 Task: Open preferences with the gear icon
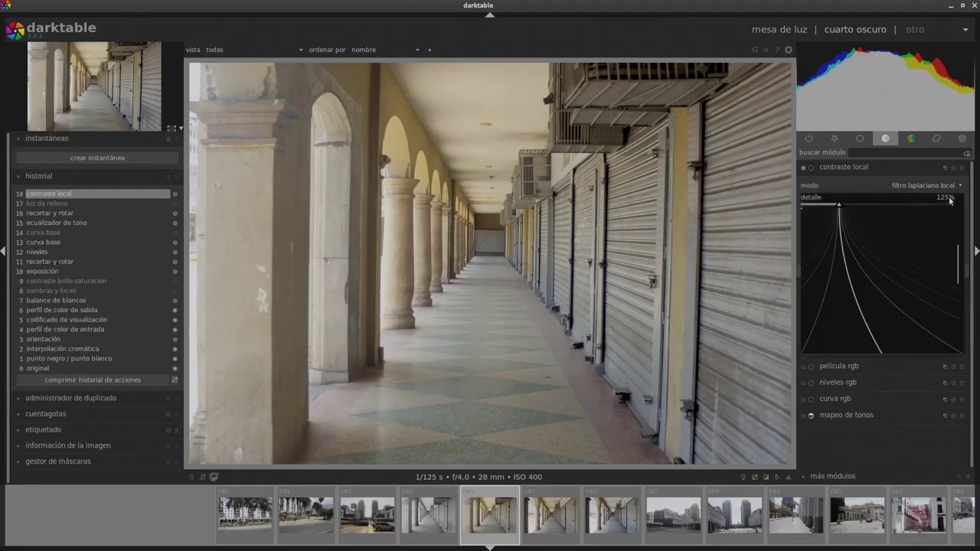click(x=789, y=50)
